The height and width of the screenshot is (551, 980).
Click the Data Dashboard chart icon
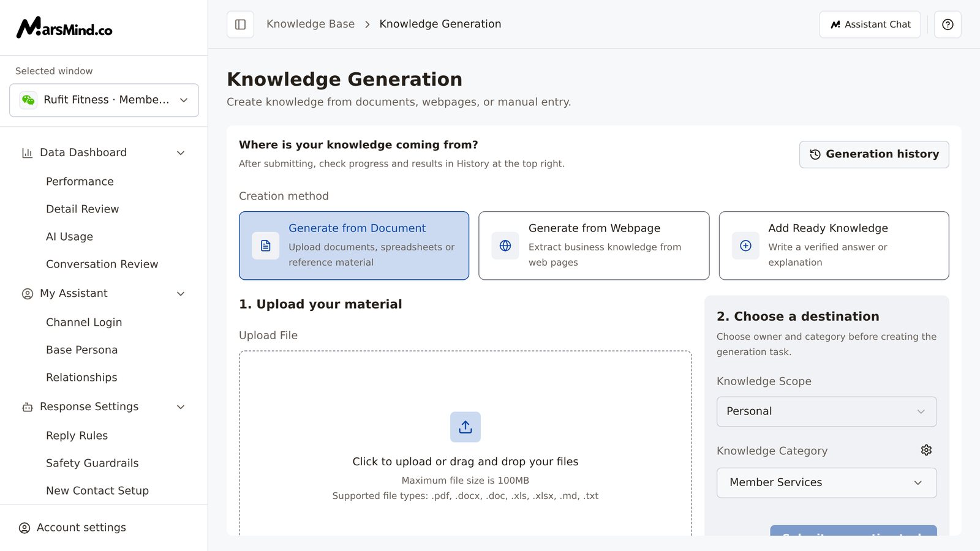pos(27,153)
